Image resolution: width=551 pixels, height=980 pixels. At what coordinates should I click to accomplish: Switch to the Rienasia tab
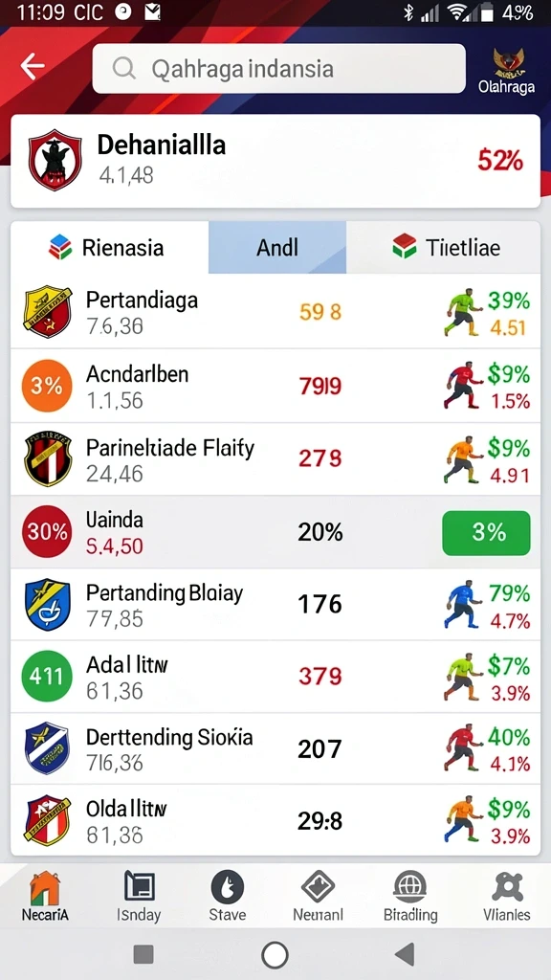109,248
